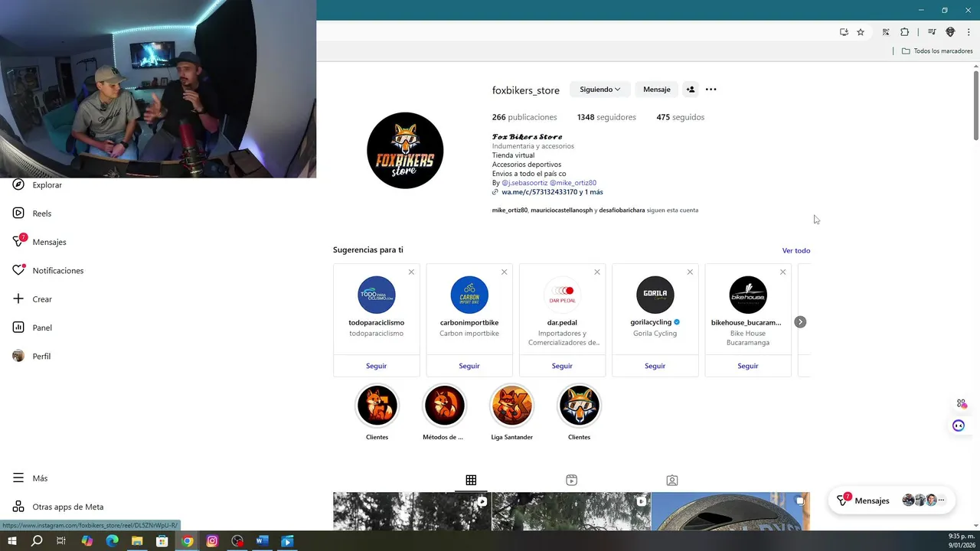Open the Métodos de highlight

(445, 406)
